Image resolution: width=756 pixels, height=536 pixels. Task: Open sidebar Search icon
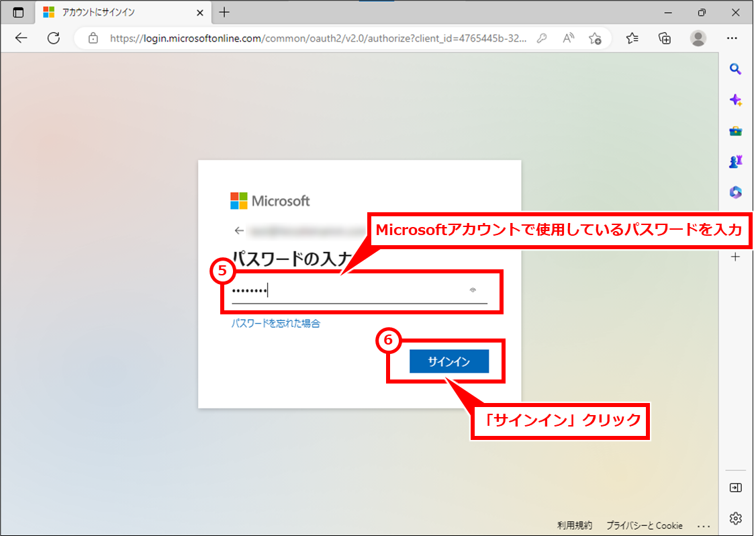tap(735, 69)
